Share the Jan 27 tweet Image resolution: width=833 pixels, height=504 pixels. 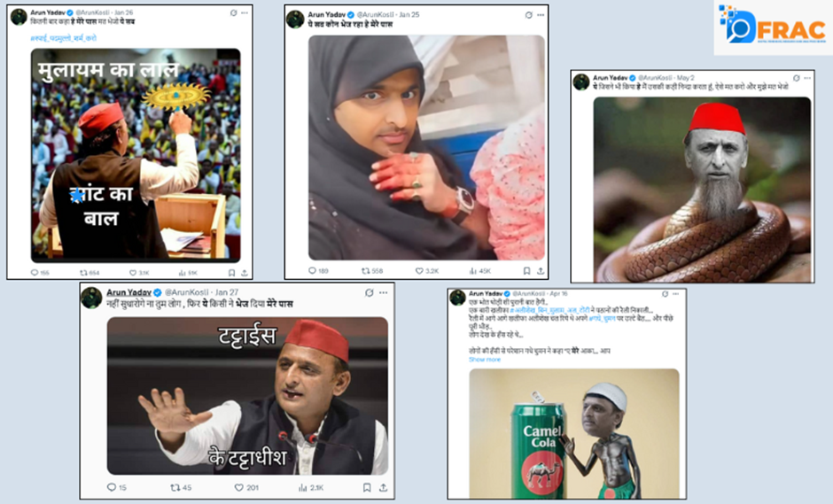tap(383, 487)
